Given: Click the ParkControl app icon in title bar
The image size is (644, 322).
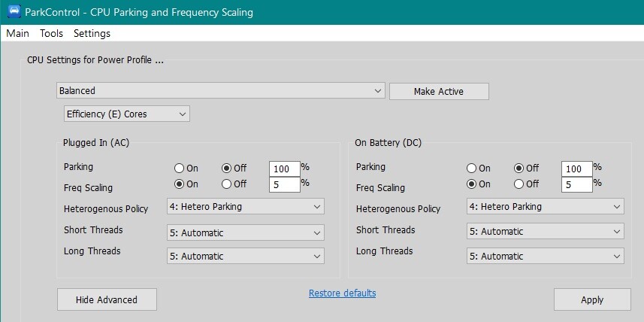Looking at the screenshot, I should click(x=14, y=11).
